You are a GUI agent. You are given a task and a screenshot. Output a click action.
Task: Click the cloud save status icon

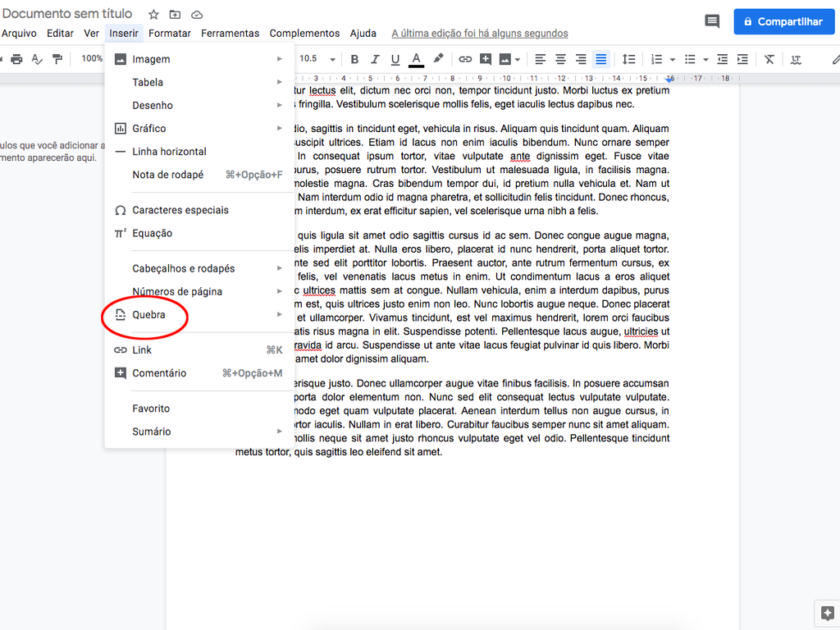point(197,15)
